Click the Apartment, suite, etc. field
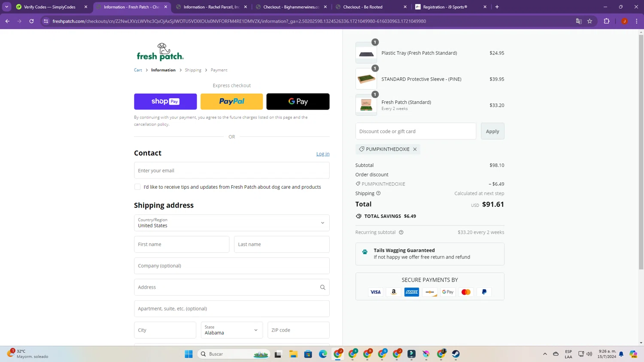Viewport: 644px width, 362px height. (232, 309)
